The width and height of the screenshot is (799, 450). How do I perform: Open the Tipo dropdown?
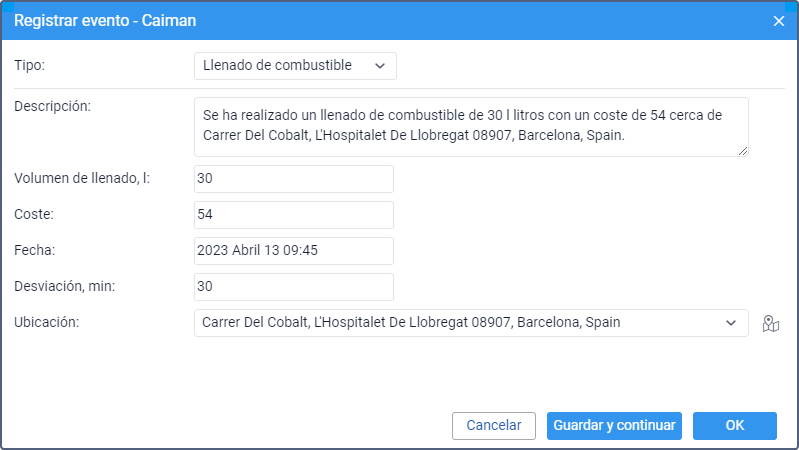(295, 66)
